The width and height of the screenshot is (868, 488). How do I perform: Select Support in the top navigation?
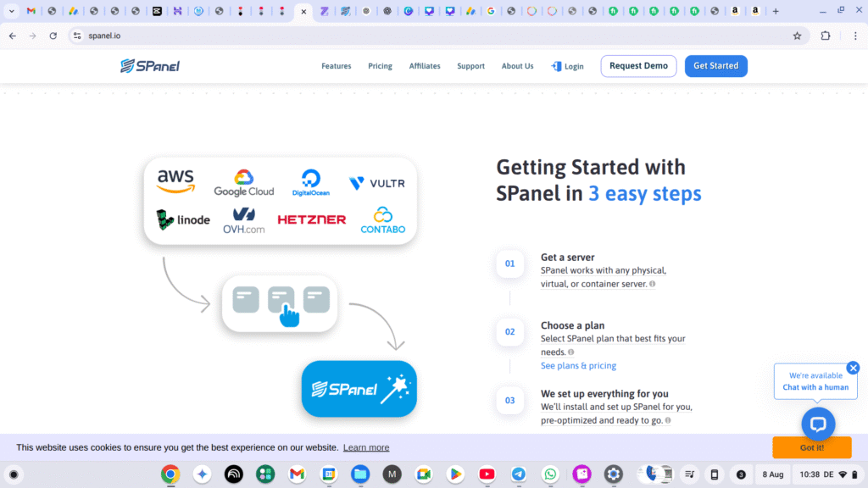pyautogui.click(x=470, y=66)
